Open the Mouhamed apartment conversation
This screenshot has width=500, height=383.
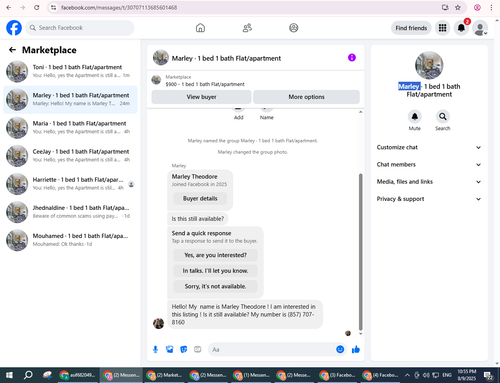point(70,240)
